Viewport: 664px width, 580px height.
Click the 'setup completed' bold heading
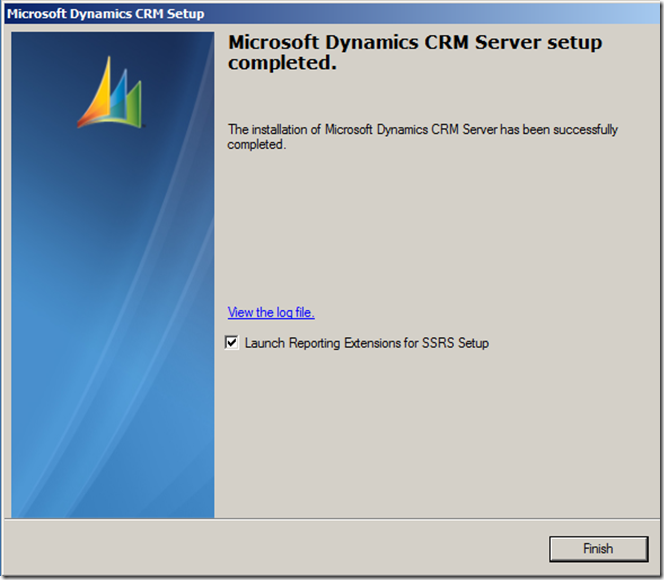pyautogui.click(x=415, y=53)
